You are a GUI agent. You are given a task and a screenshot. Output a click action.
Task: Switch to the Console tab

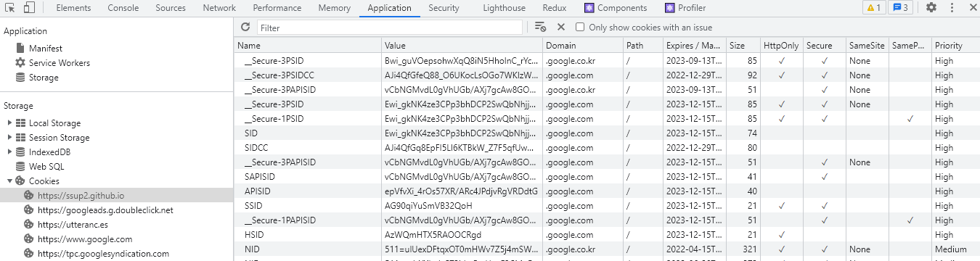(123, 8)
